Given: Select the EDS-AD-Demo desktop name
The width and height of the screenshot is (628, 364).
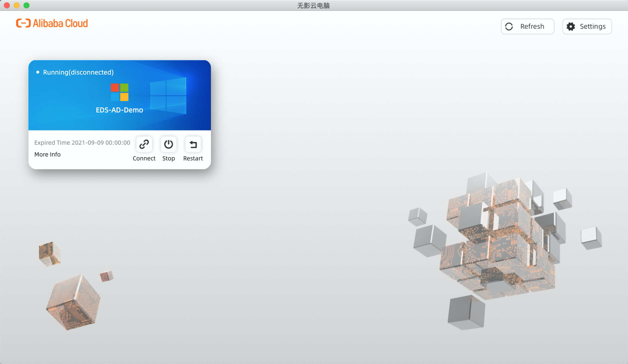Looking at the screenshot, I should pyautogui.click(x=119, y=110).
